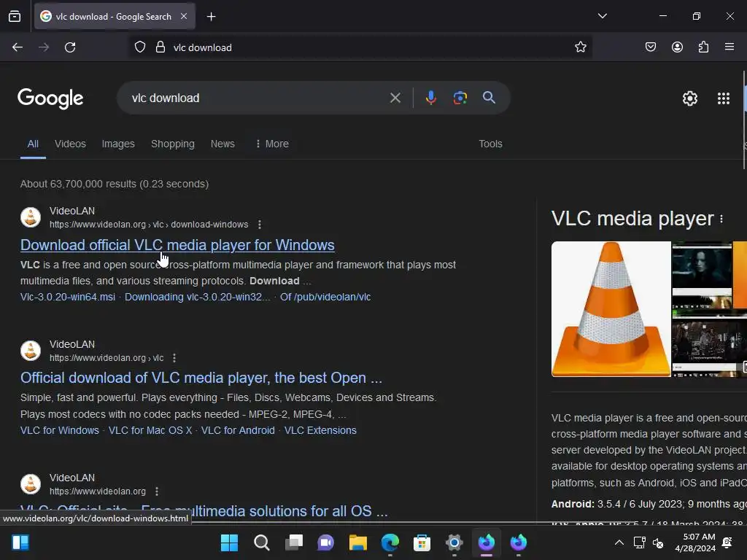Click into Google search box
The height and width of the screenshot is (560, 747).
pos(258,98)
